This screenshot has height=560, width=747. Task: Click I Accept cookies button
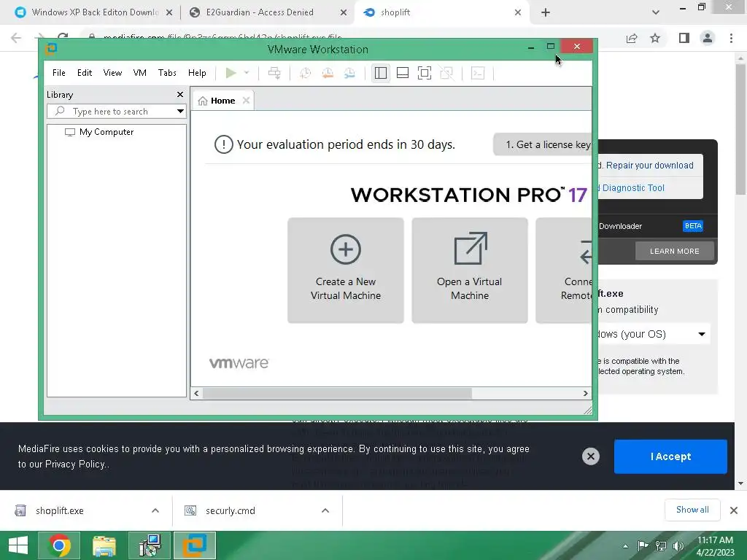[670, 456]
